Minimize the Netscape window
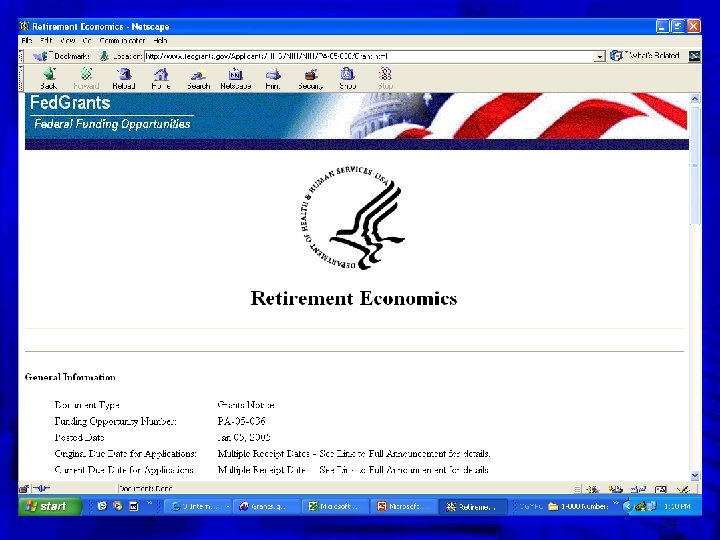720x540 pixels. click(x=662, y=26)
